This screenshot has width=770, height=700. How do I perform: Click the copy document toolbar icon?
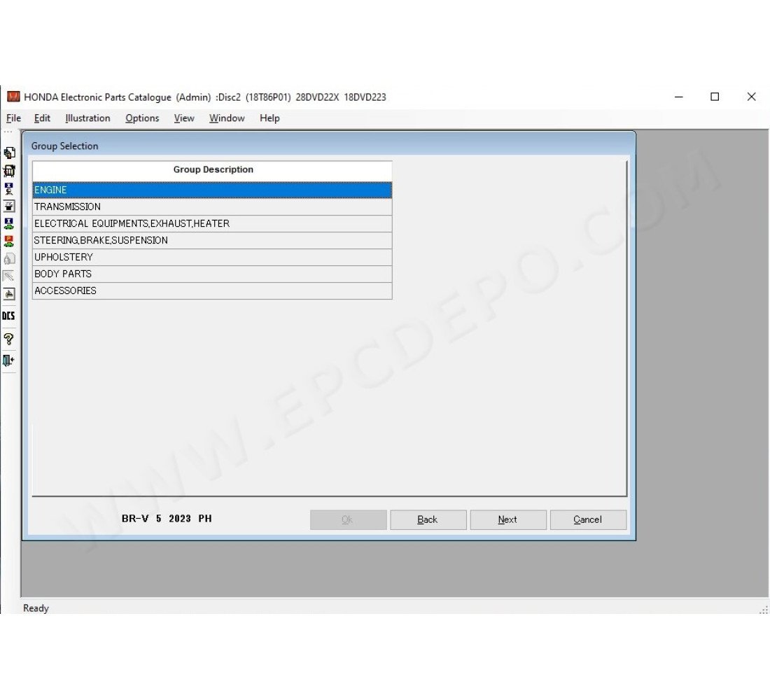click(x=8, y=151)
